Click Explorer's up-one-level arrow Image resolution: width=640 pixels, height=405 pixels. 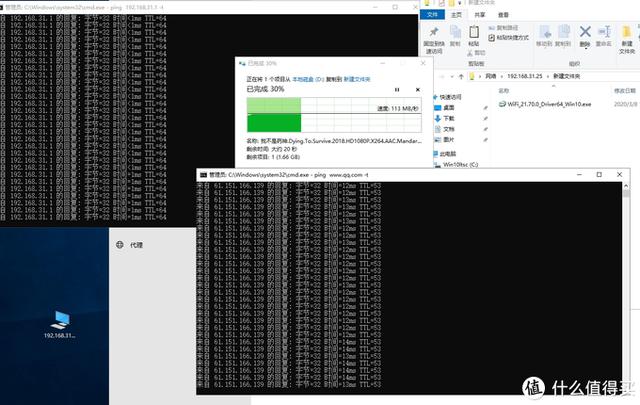(461, 76)
